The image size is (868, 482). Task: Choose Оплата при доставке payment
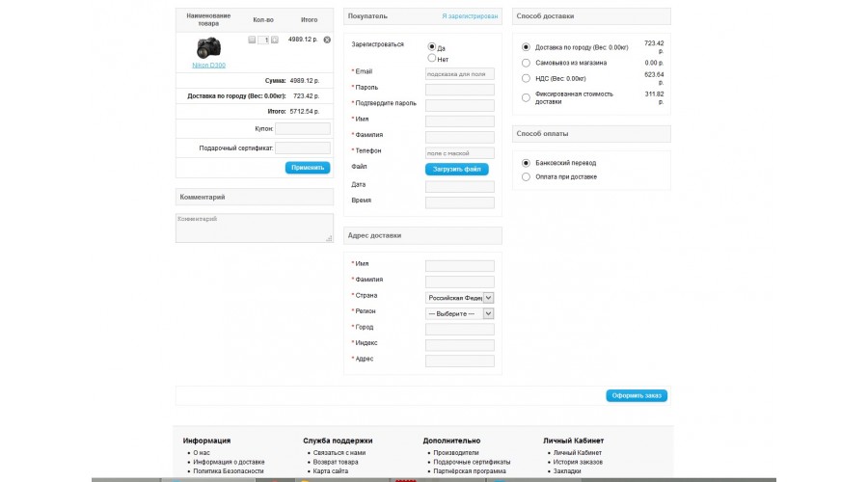click(526, 177)
